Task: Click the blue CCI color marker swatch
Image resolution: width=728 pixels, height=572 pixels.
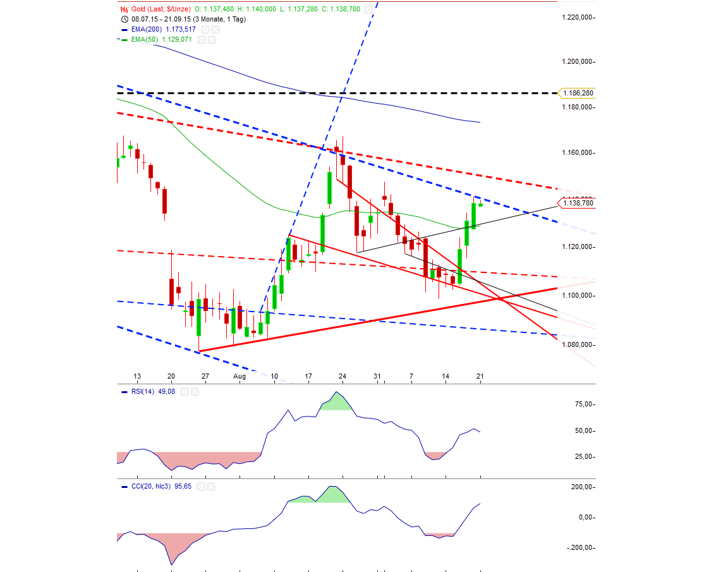Action: point(124,487)
